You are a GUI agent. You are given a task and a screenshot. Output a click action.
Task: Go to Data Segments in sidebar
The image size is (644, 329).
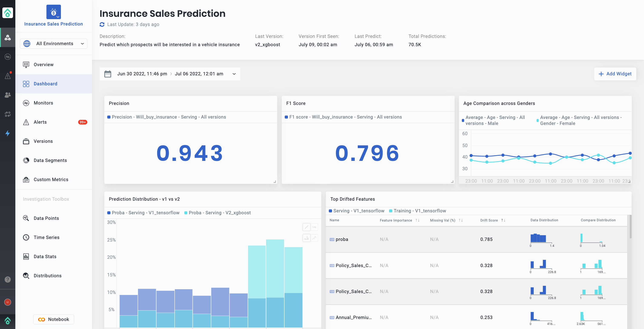50,160
